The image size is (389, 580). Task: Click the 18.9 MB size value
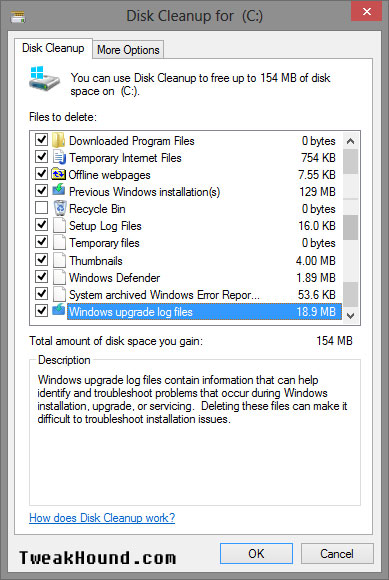[x=316, y=312]
